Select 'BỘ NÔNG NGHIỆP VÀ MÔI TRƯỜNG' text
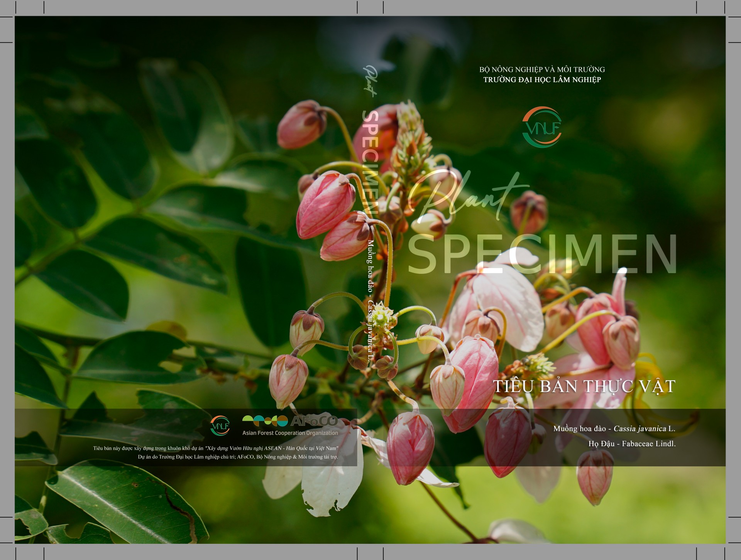The image size is (741, 560). point(542,69)
